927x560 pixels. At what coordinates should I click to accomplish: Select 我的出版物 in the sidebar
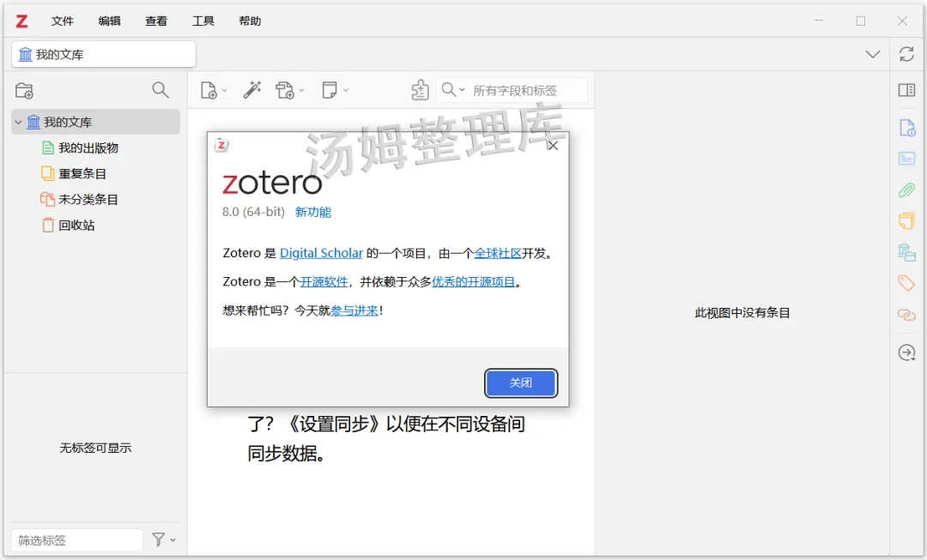[x=88, y=148]
